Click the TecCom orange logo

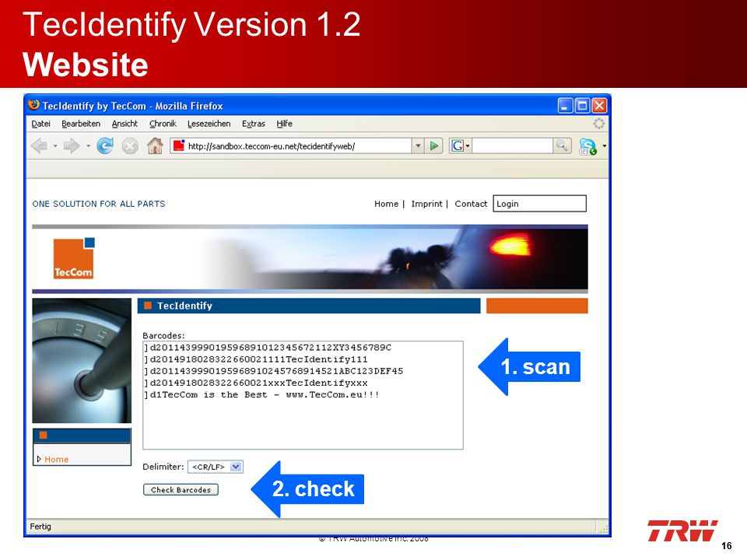click(x=74, y=258)
